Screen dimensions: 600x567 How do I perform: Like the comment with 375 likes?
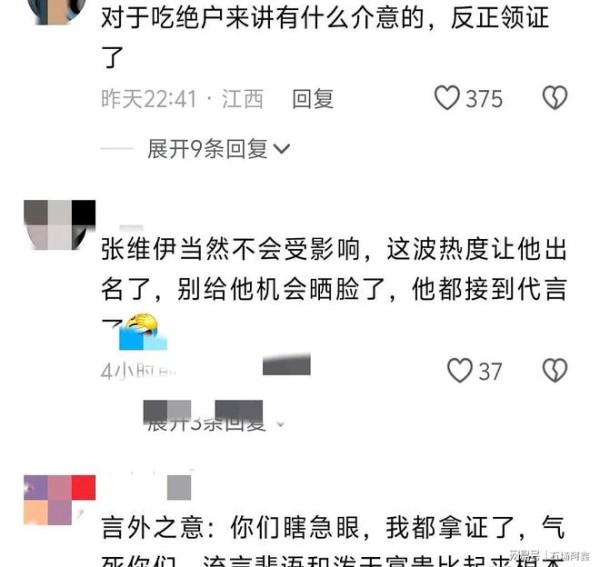[x=447, y=98]
